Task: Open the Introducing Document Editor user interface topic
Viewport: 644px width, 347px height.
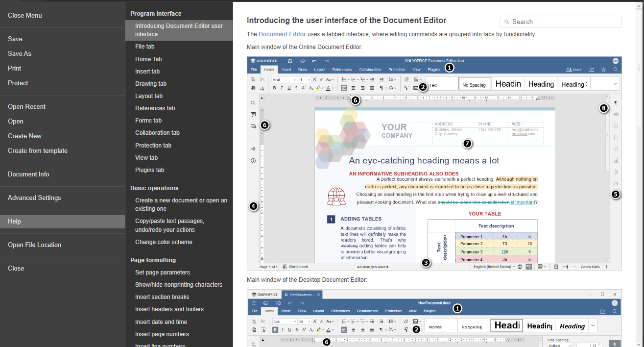Action: click(x=179, y=30)
